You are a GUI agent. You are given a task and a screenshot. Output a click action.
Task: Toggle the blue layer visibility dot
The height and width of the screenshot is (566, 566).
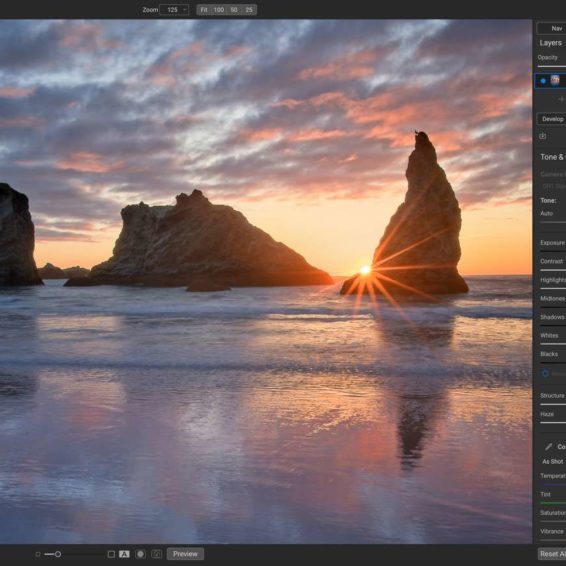pos(543,81)
